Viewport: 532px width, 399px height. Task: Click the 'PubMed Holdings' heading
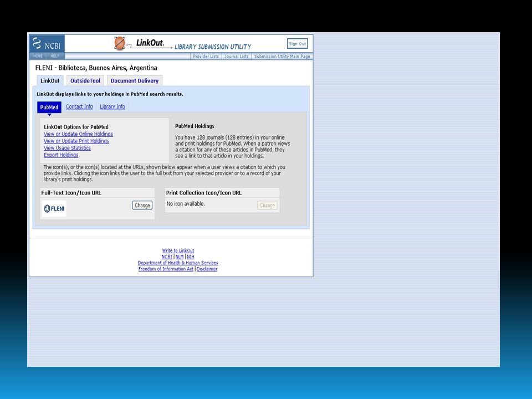(195, 126)
